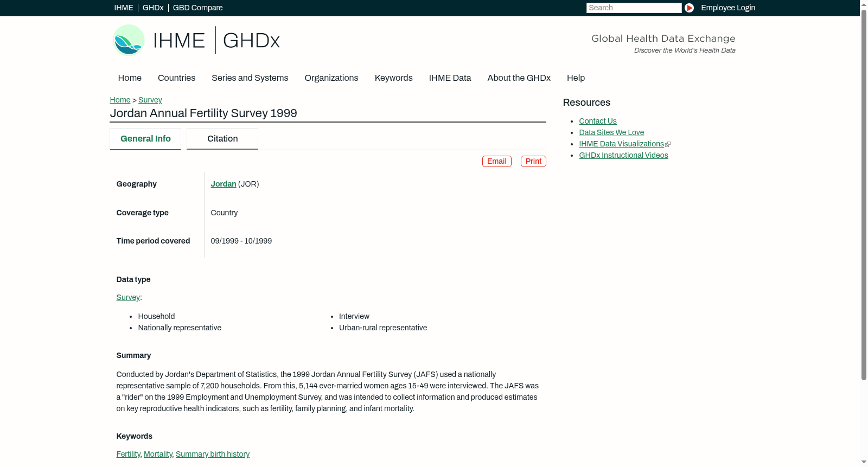Click the Urban-rural representative list item

383,328
